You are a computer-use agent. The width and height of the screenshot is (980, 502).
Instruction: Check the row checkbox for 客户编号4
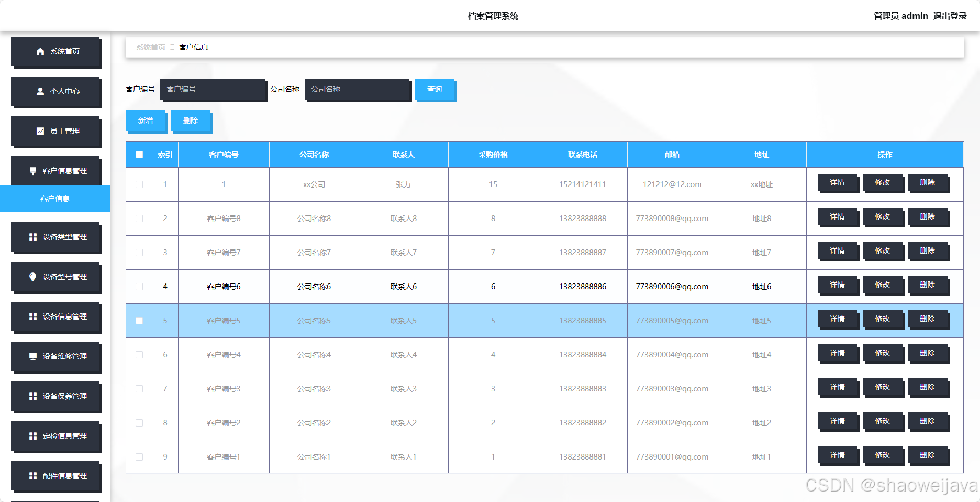coord(139,355)
